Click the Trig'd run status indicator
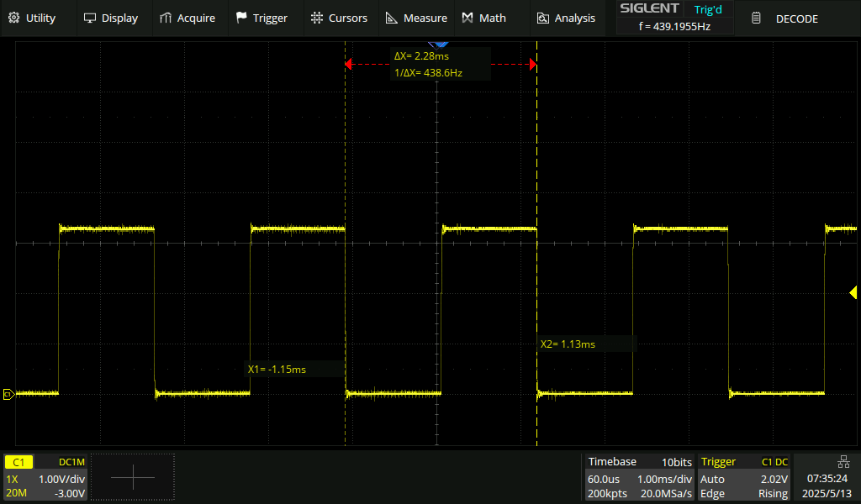 point(707,9)
